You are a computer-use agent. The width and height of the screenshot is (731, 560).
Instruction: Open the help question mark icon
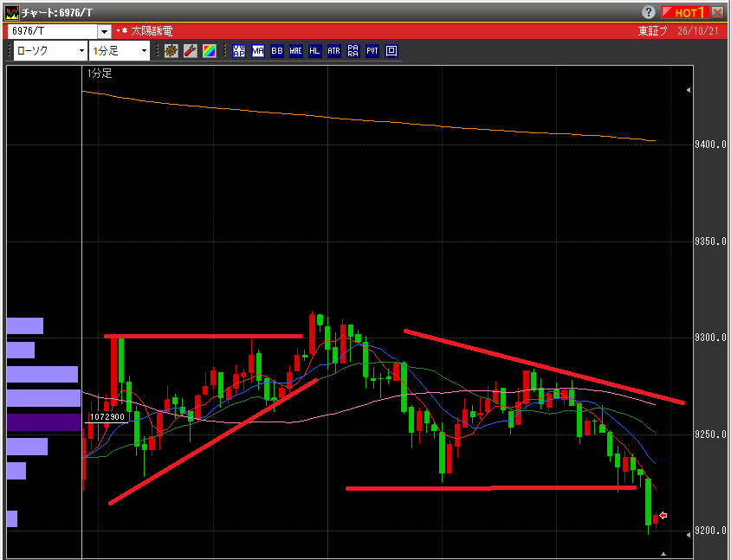pos(648,12)
